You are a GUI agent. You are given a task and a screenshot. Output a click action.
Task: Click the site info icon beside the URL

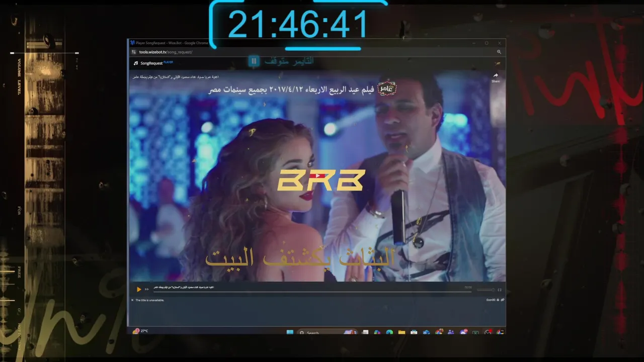134,52
